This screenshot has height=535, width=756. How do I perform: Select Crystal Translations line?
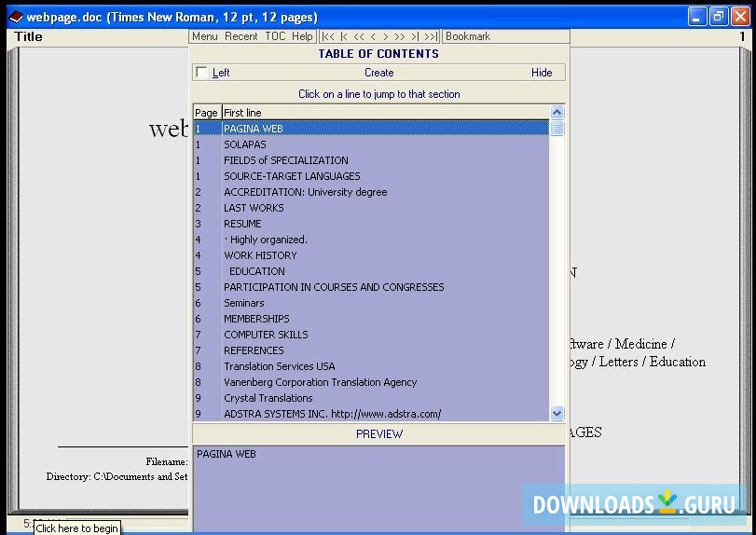(x=371, y=398)
